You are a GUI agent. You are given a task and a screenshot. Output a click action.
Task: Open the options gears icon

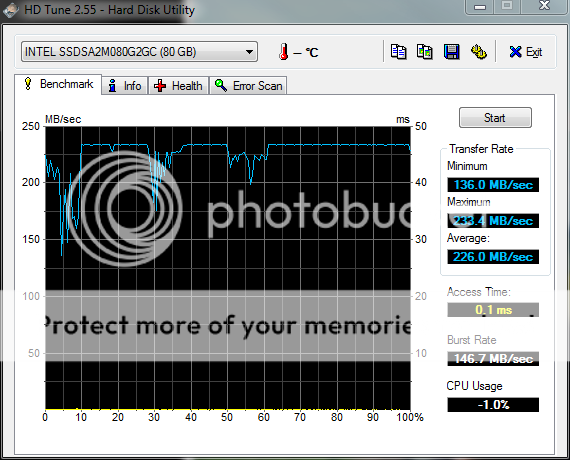click(479, 52)
